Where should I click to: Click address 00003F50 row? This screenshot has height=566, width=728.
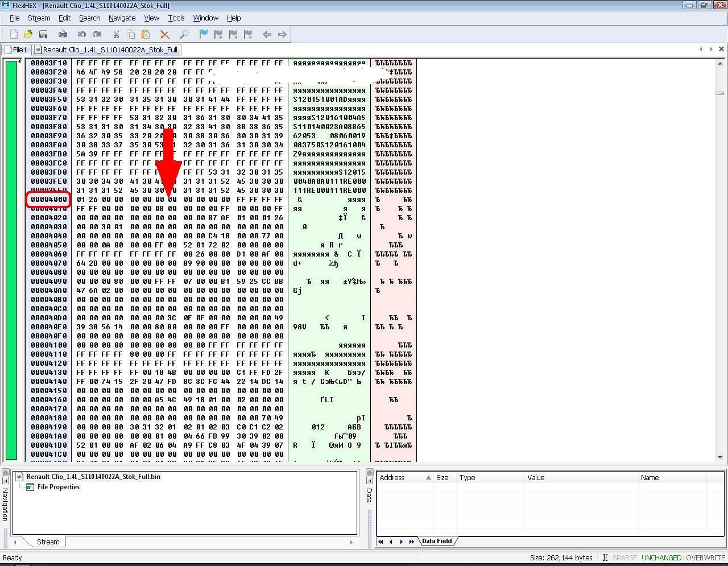click(49, 100)
